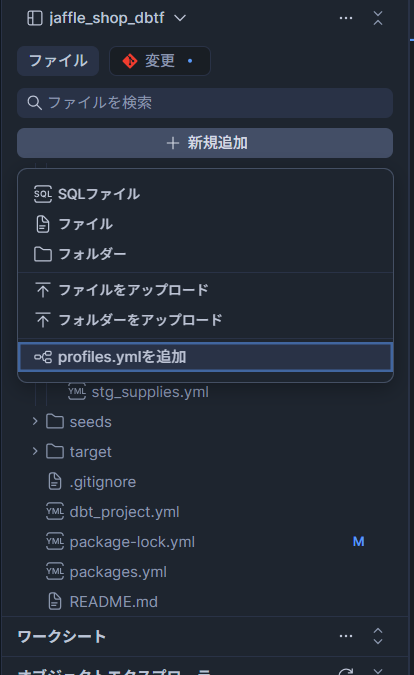The width and height of the screenshot is (414, 675).
Task: Collapse the workspace panel with the chevrons icon
Action: [378, 18]
